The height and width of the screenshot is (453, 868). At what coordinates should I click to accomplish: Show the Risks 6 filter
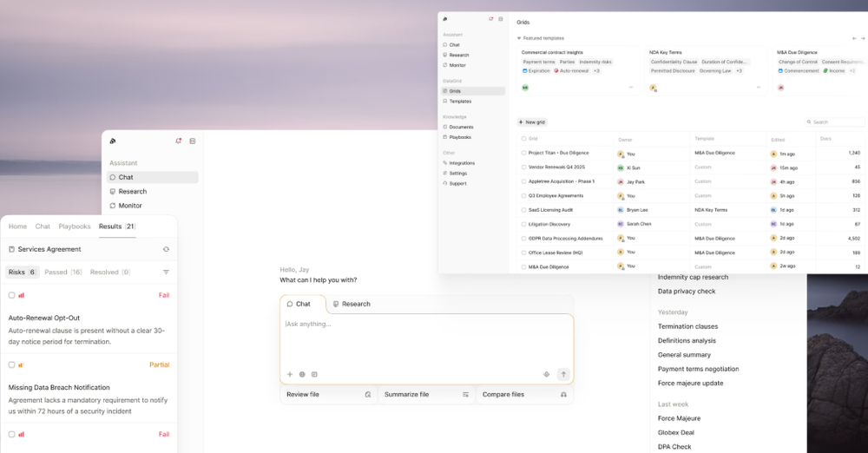click(23, 272)
